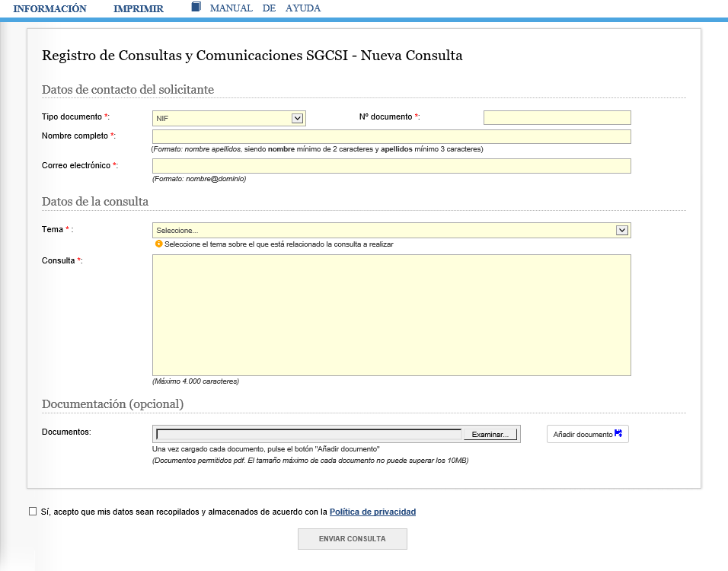Click the arrow of the Tema combo box
728x571 pixels.
[621, 230]
